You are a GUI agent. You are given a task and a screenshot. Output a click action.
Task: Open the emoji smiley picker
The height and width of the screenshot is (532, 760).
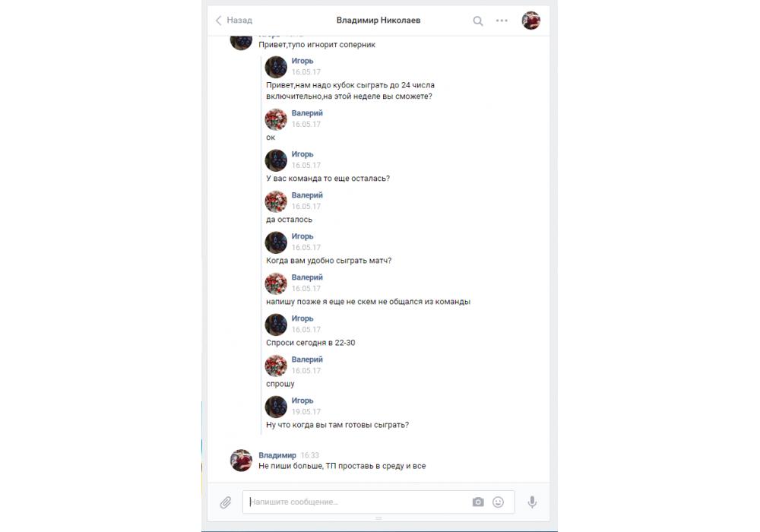coord(499,502)
